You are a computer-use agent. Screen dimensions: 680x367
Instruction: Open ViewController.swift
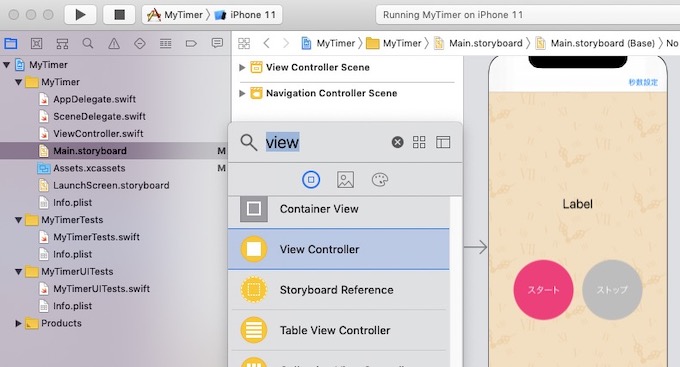pyautogui.click(x=98, y=134)
